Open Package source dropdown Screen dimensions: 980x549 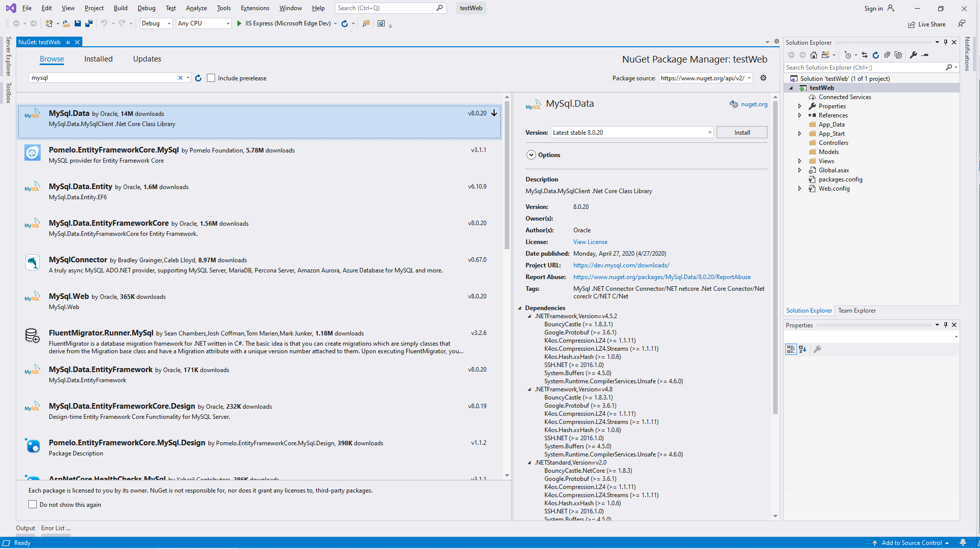click(749, 78)
